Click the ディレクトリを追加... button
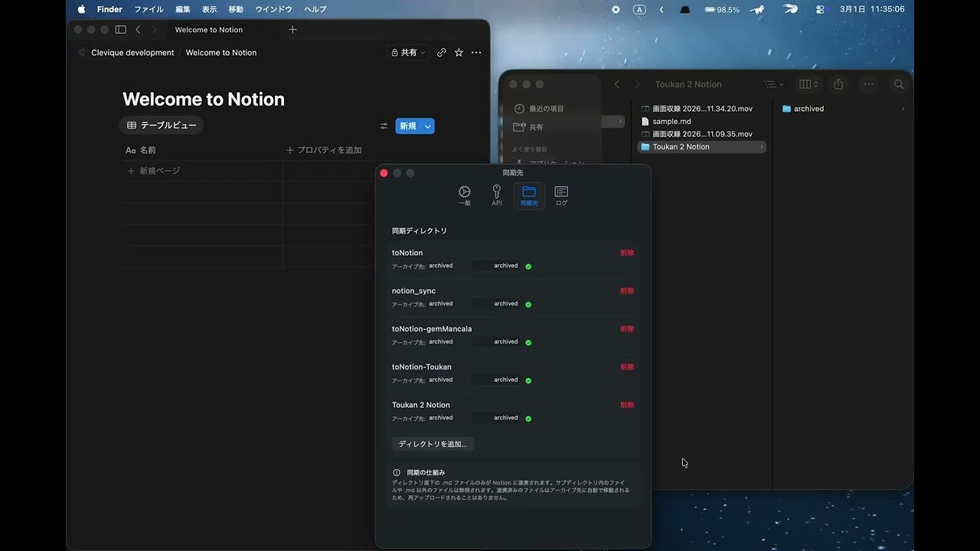 click(x=433, y=444)
